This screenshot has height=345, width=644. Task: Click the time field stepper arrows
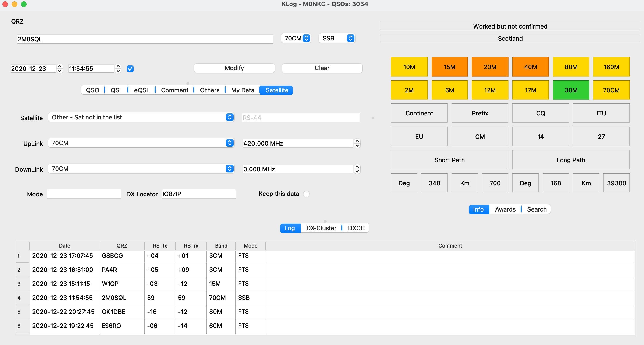point(118,68)
